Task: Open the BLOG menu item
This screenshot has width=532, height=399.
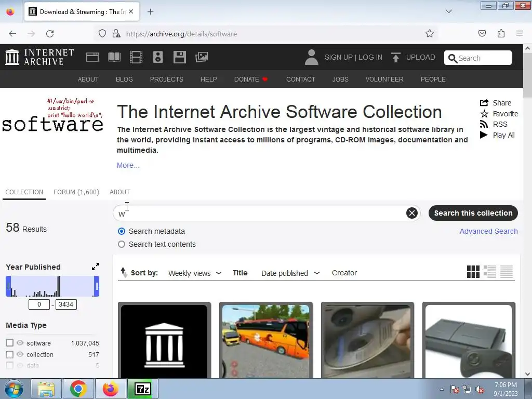Action: tap(124, 79)
